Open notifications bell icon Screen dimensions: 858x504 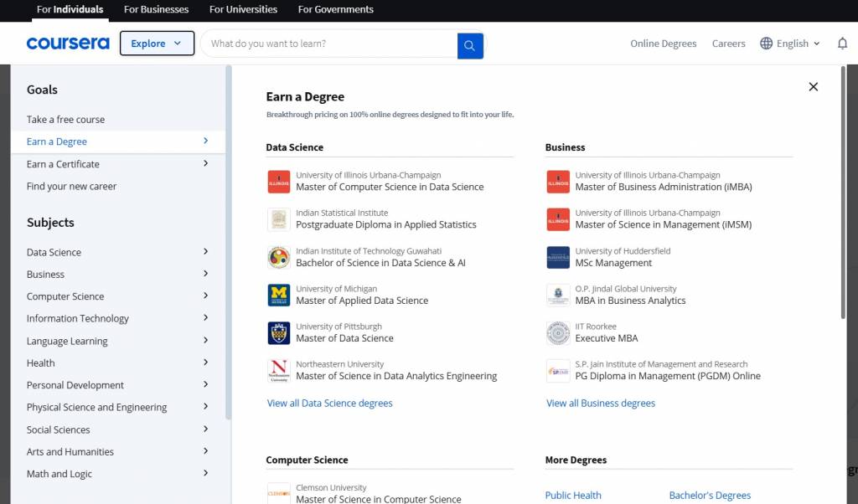click(842, 44)
